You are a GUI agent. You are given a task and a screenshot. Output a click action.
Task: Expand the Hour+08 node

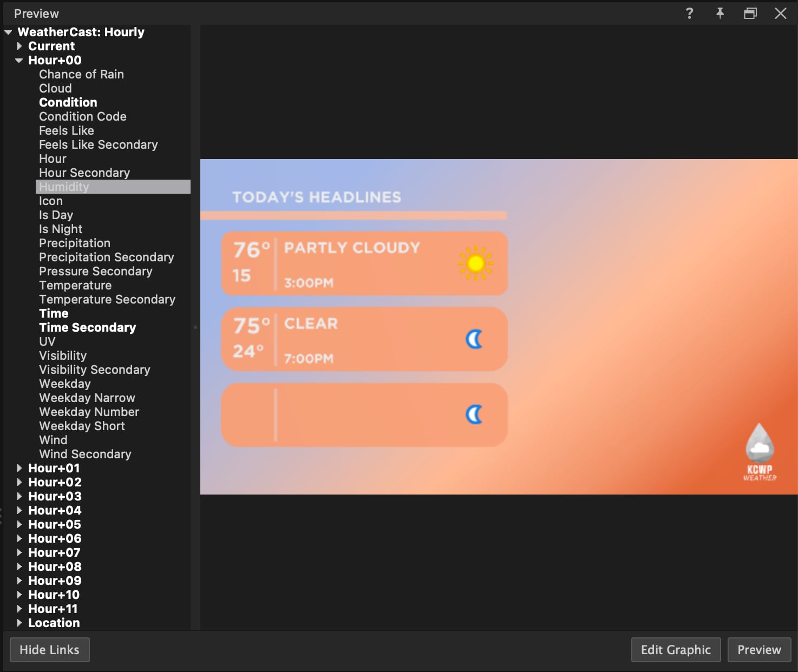tap(19, 567)
